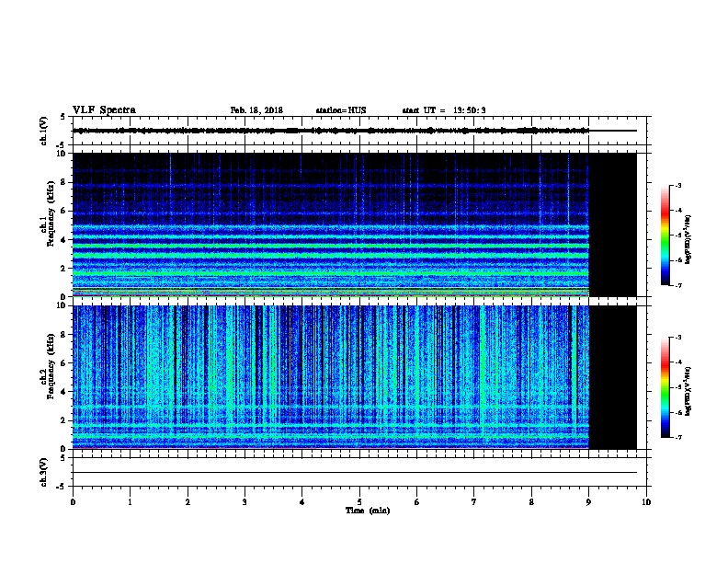Click time axis tick label '7'
This screenshot has width=728, height=563.
473,501
